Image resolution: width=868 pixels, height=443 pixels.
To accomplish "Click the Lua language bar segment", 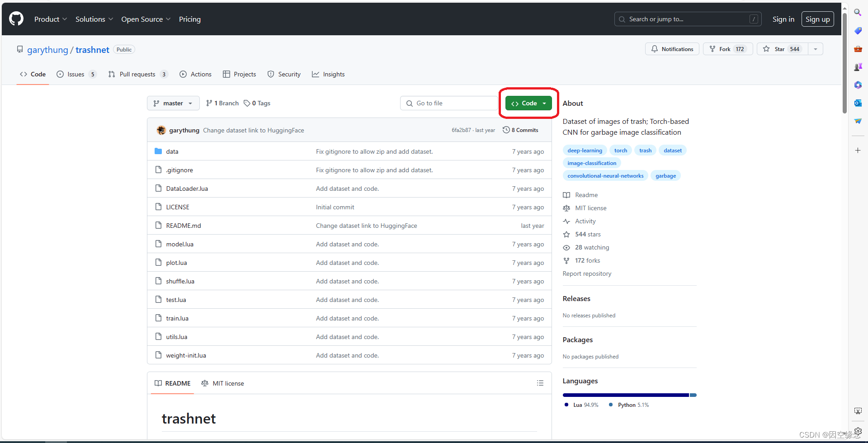I will click(626, 395).
